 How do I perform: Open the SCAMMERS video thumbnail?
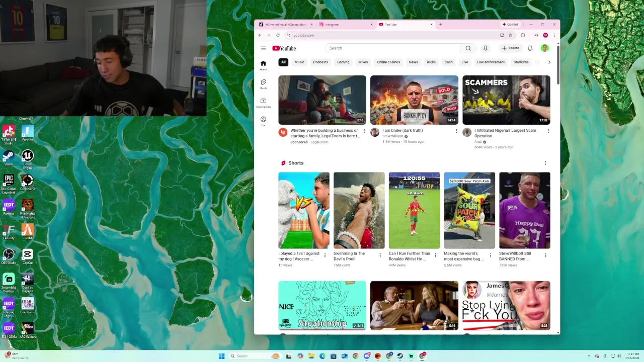coord(506,100)
